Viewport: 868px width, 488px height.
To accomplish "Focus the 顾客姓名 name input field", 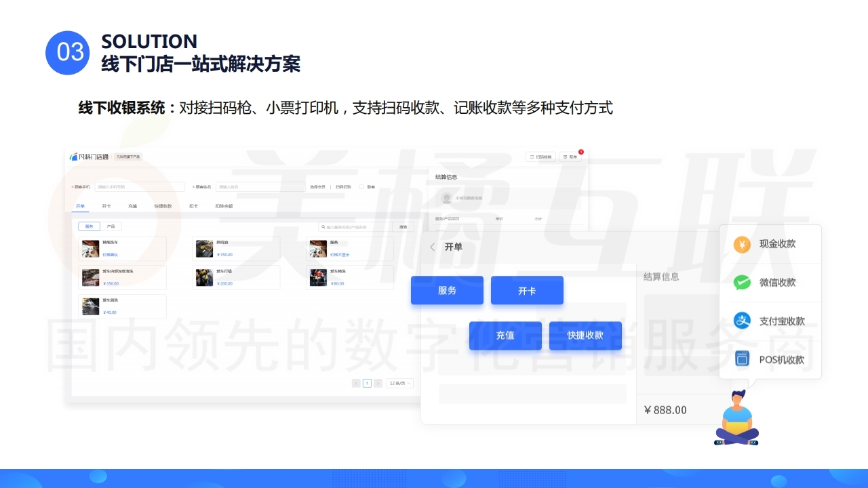I will [260, 186].
